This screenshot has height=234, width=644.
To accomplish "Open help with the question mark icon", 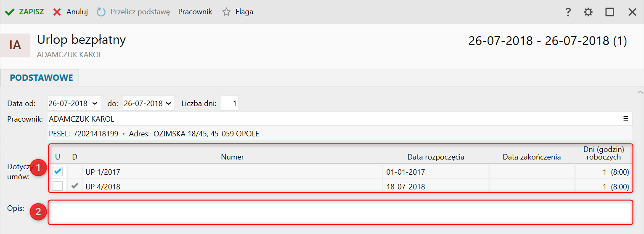I will 568,12.
